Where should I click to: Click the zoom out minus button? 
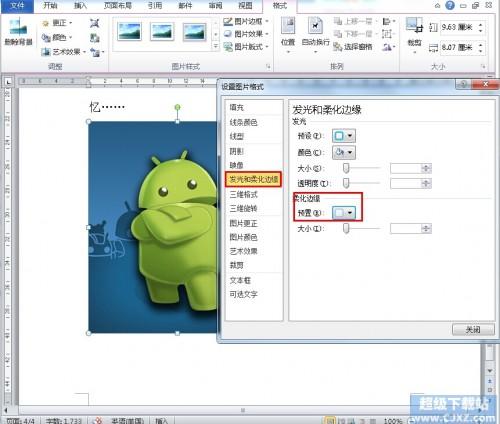pos(413,421)
